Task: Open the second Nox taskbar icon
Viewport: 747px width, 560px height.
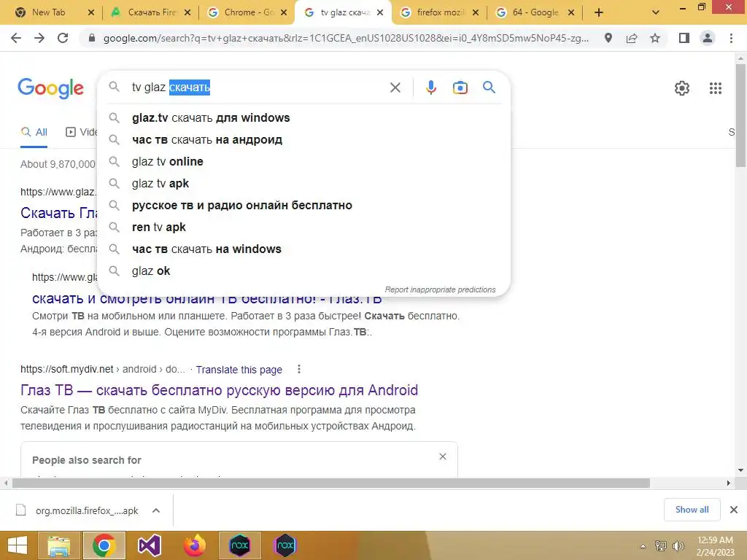Action: 285,545
